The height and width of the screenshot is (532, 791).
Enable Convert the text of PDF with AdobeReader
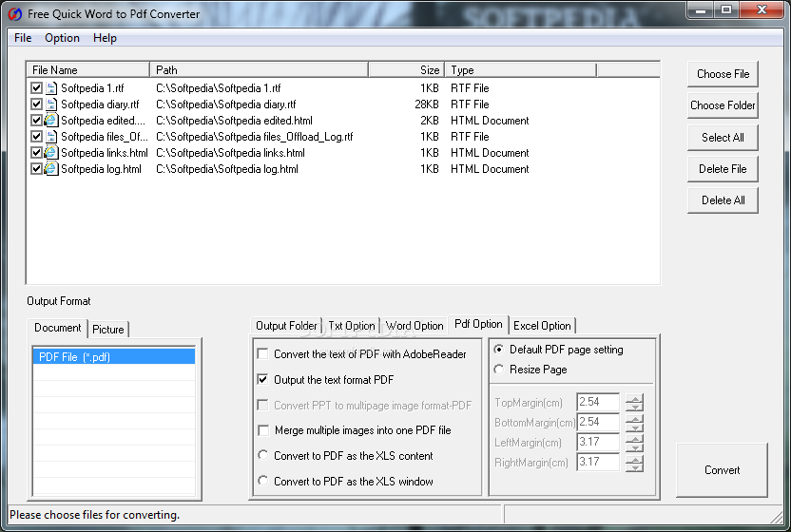pos(262,354)
